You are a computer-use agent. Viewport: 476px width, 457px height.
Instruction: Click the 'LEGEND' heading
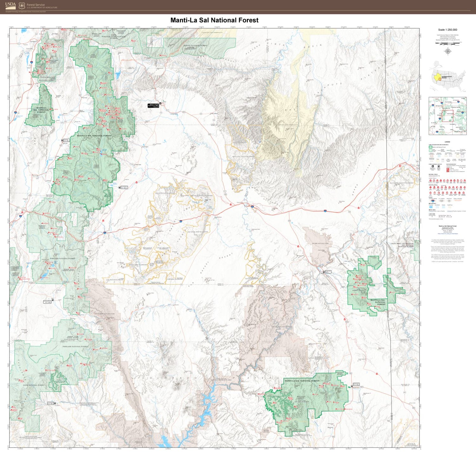pyautogui.click(x=447, y=142)
